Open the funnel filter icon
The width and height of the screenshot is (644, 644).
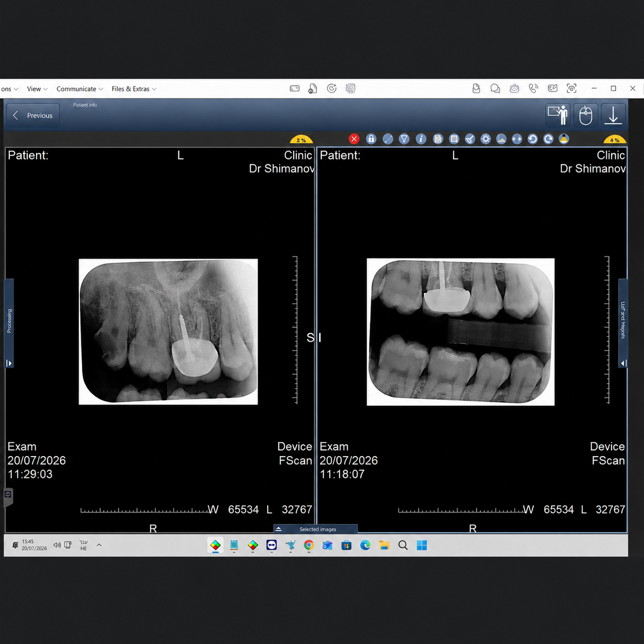point(404,139)
